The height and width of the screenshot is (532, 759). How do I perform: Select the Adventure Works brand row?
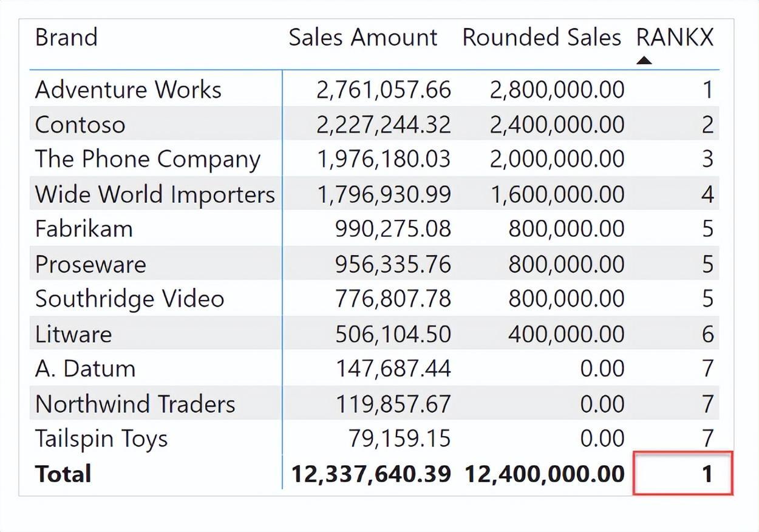(x=128, y=90)
